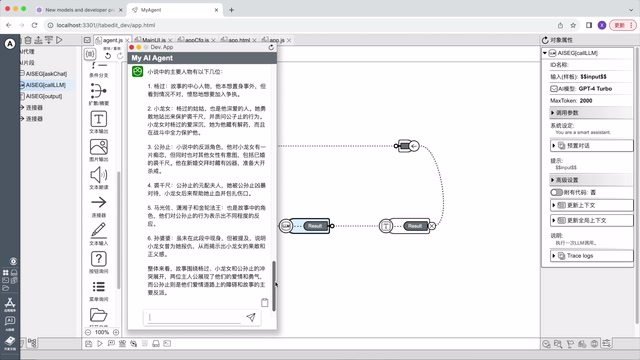Select AISEG[callLLM] in the tree
Image resolution: width=640 pixels, height=360 pixels.
(46, 85)
